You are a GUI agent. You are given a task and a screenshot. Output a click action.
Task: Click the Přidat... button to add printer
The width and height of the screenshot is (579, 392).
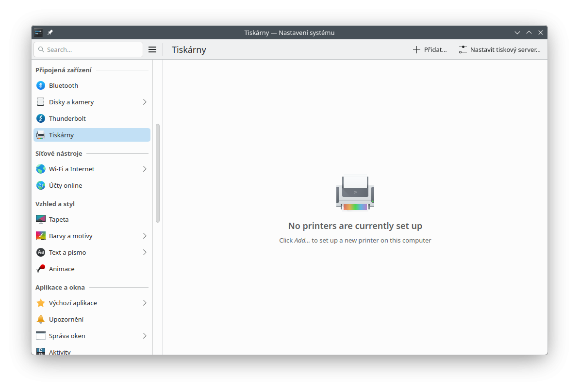pos(430,49)
